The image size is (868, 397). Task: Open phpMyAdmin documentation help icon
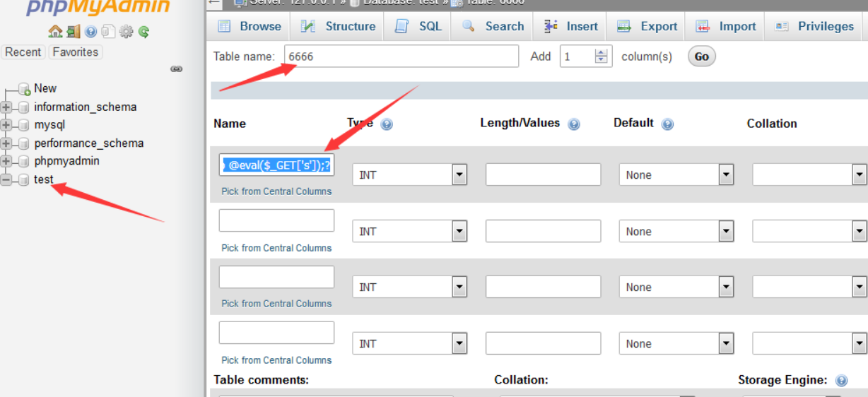[90, 31]
